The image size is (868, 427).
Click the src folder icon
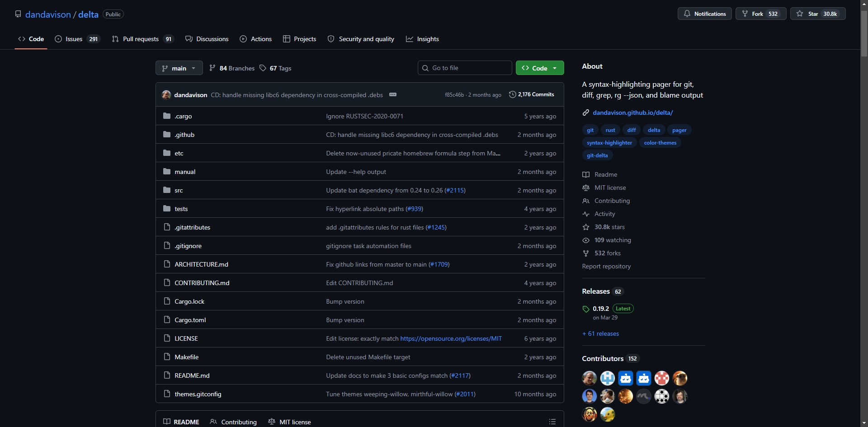pos(167,190)
